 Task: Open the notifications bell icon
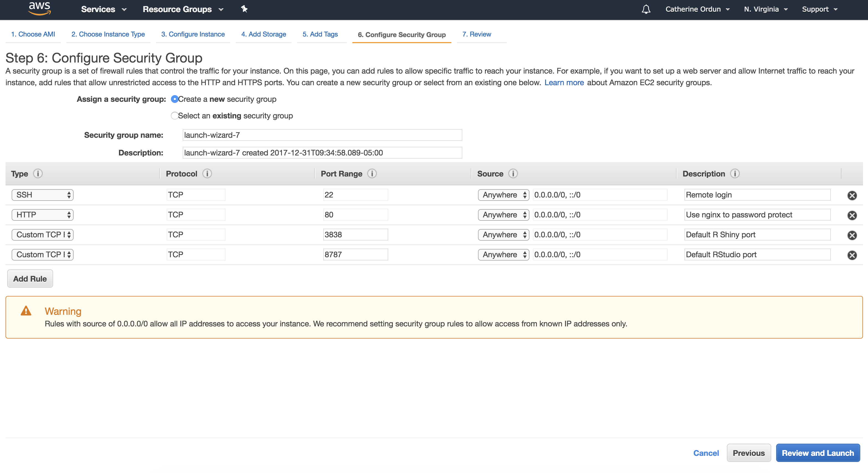click(646, 9)
